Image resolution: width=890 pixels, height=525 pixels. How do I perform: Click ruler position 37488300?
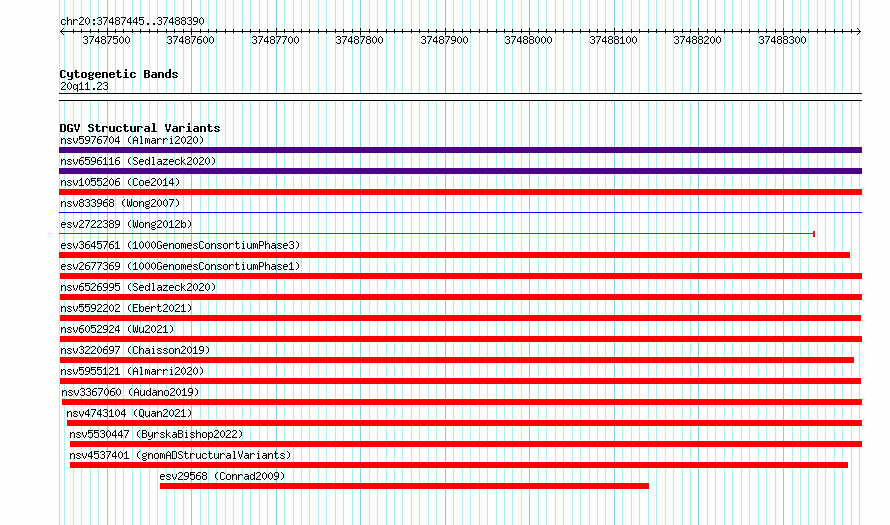783,40
